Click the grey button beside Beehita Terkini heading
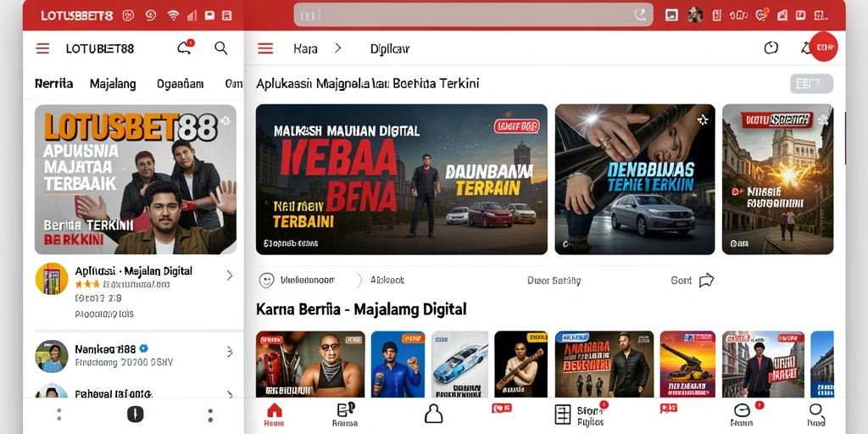This screenshot has height=434, width=868. (x=811, y=84)
